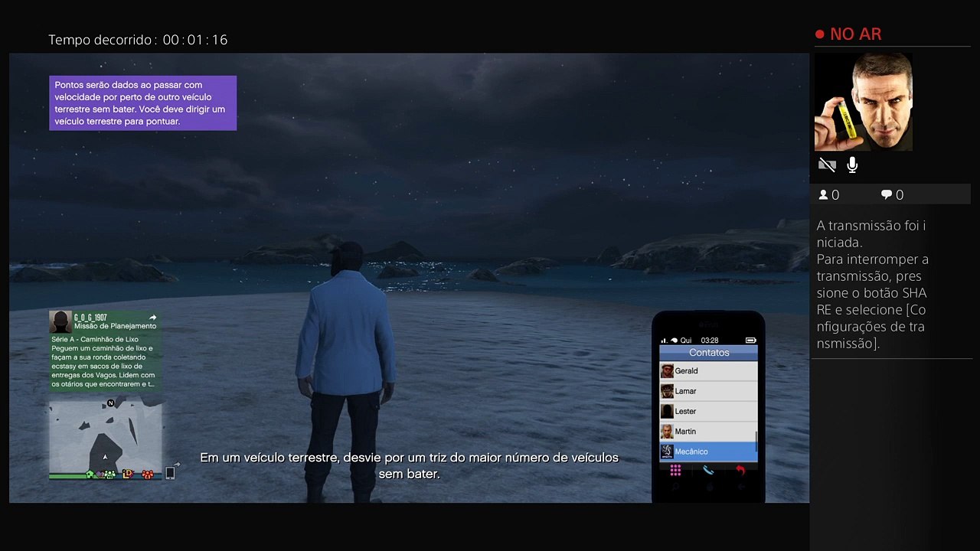Click the player arrow on minimap
The image size is (980, 551).
106,457
